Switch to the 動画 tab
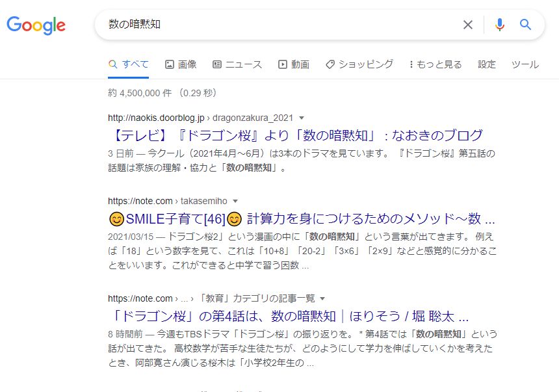The height and width of the screenshot is (392, 559). (294, 64)
